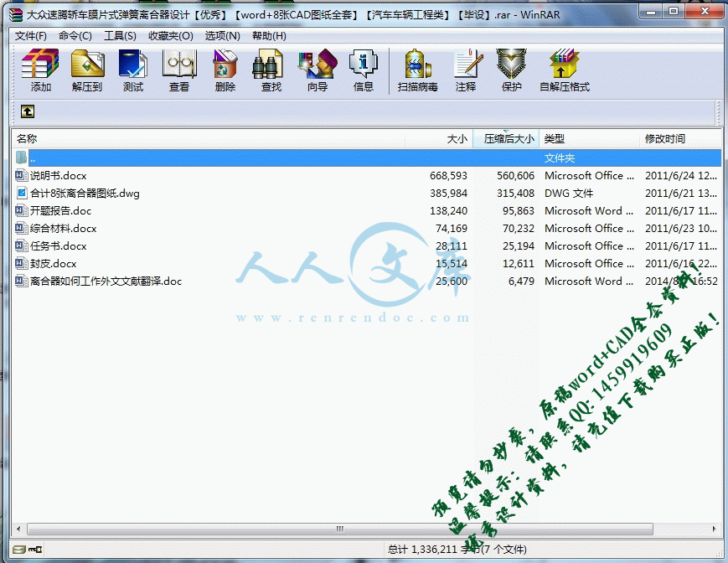Click the horizontal scrollbar thumb
This screenshot has width=728, height=563.
point(340,529)
